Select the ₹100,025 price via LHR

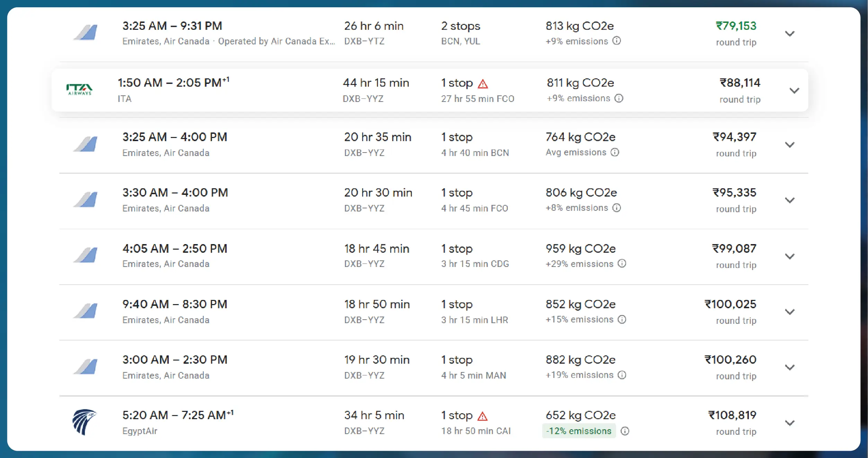(730, 304)
